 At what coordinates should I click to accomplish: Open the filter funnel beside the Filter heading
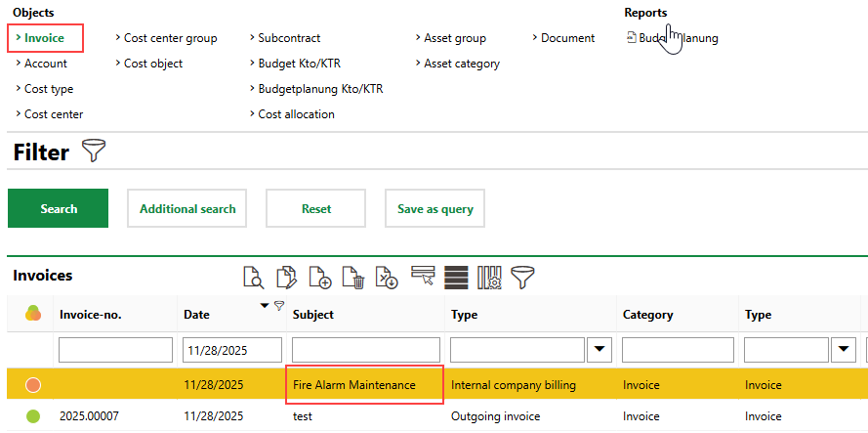94,151
